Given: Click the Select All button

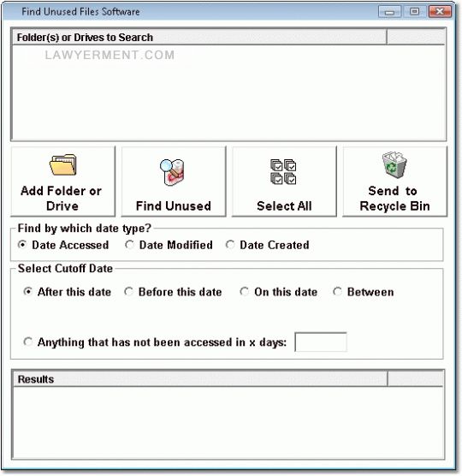Looking at the screenshot, I should tap(284, 181).
